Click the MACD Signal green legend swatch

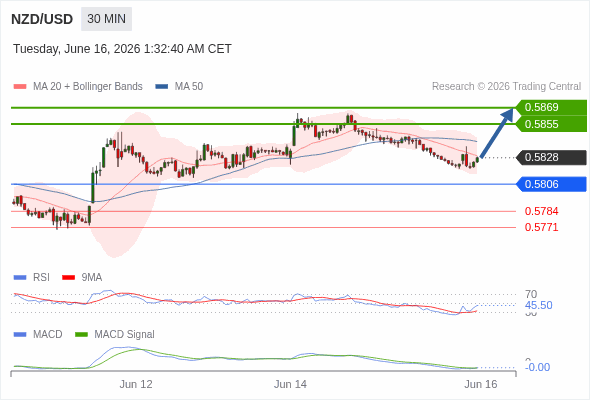click(81, 335)
